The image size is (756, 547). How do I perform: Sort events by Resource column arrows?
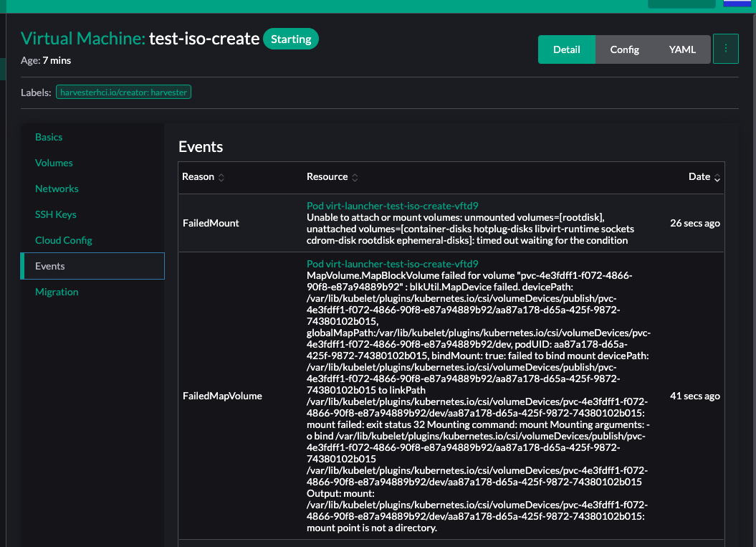coord(355,178)
